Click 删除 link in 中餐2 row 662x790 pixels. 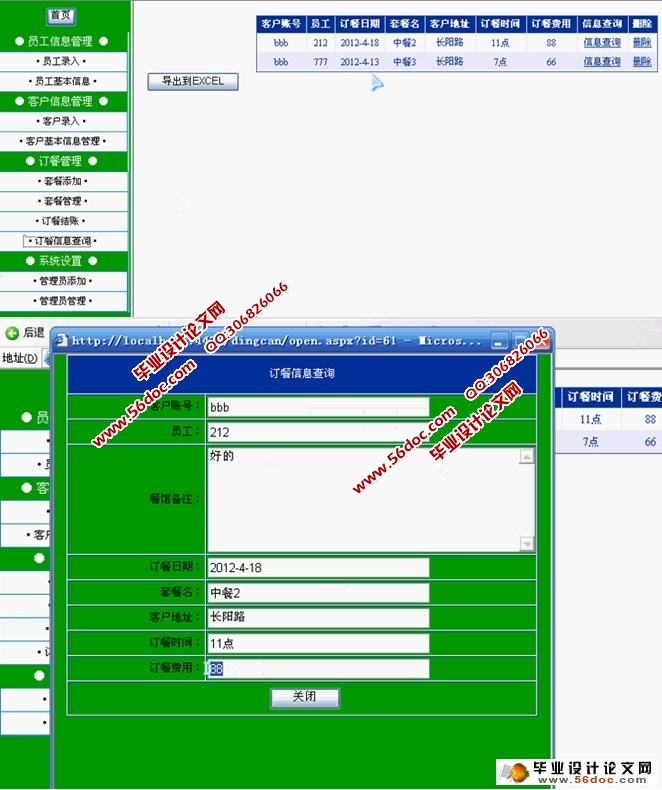[x=642, y=43]
